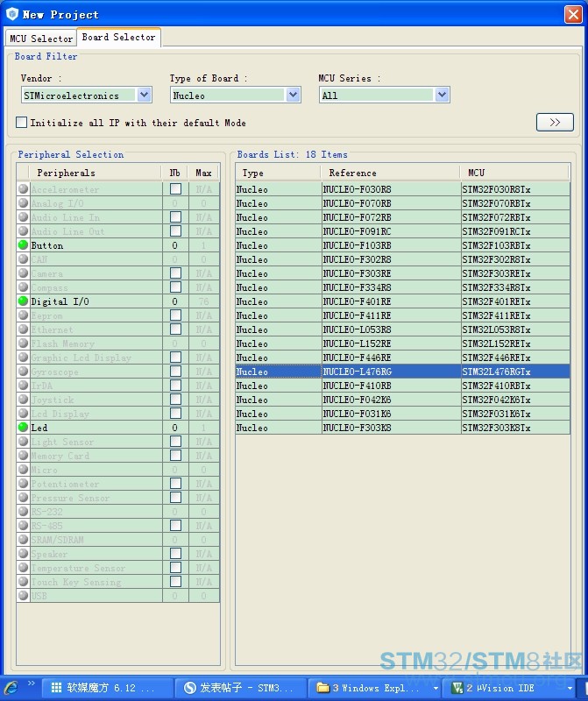Open the MCU Series dropdown

[x=442, y=95]
